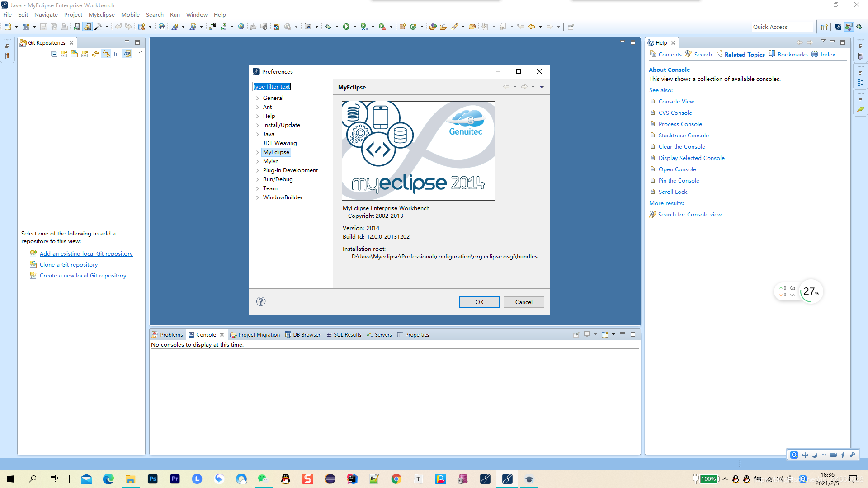Click the DB Browser tab icon
The height and width of the screenshot is (488, 868).
pyautogui.click(x=288, y=334)
